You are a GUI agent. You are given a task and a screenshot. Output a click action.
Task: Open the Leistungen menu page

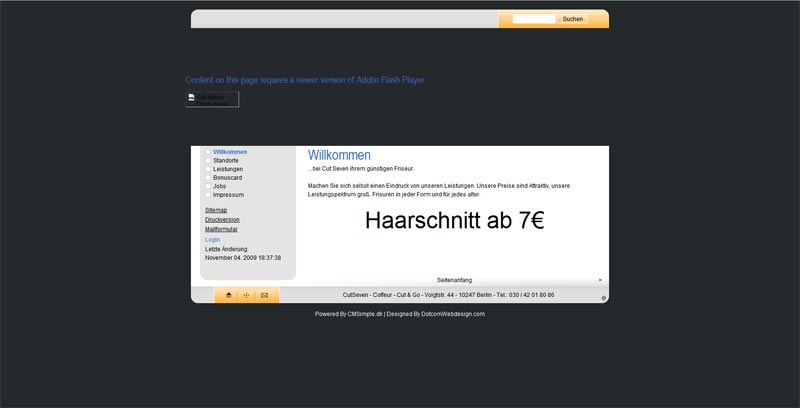pyautogui.click(x=228, y=169)
